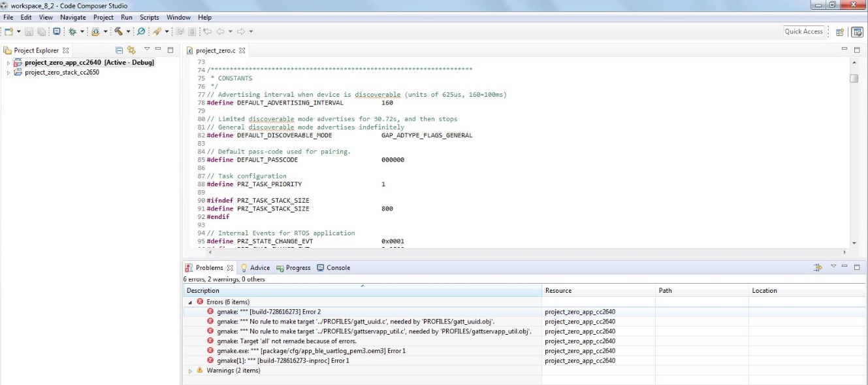Viewport: 868px width, 385px height.
Task: Maximize the Project Explorer panel
Action: pos(170,50)
